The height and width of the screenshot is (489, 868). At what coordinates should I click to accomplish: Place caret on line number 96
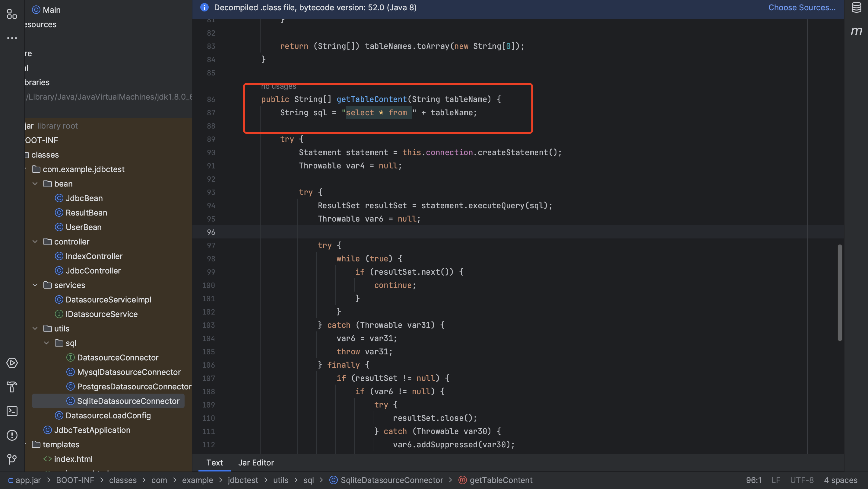pyautogui.click(x=211, y=232)
